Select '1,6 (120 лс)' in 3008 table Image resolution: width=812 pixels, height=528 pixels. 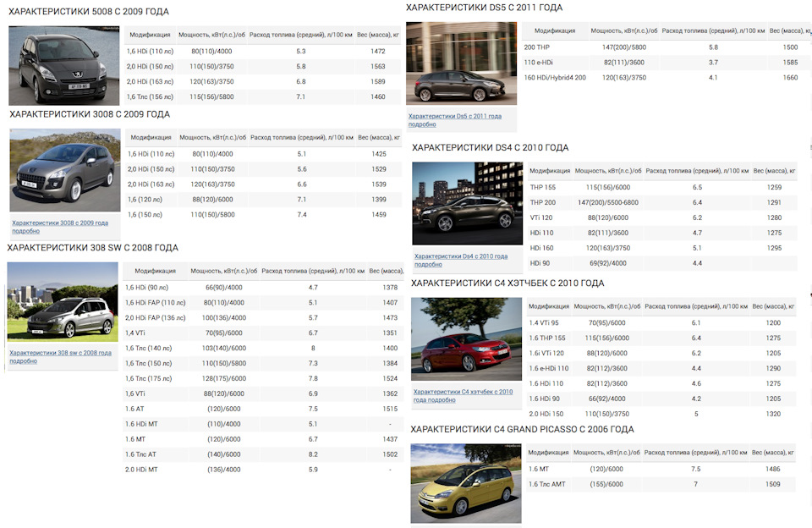pos(145,200)
